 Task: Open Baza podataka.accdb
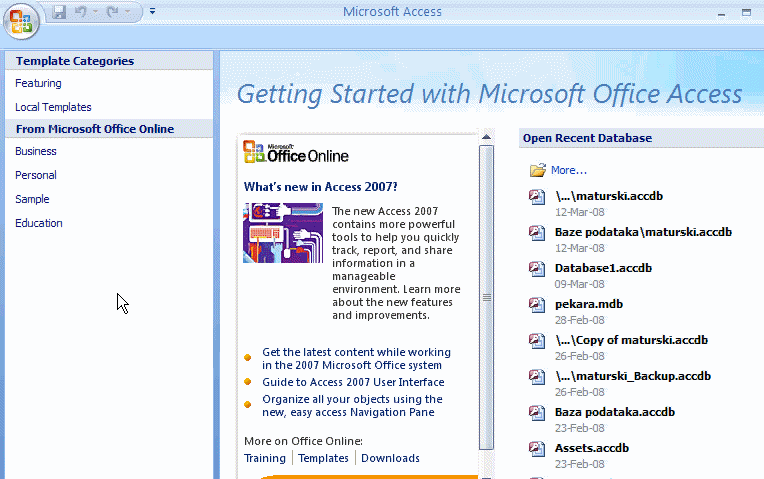pos(615,412)
